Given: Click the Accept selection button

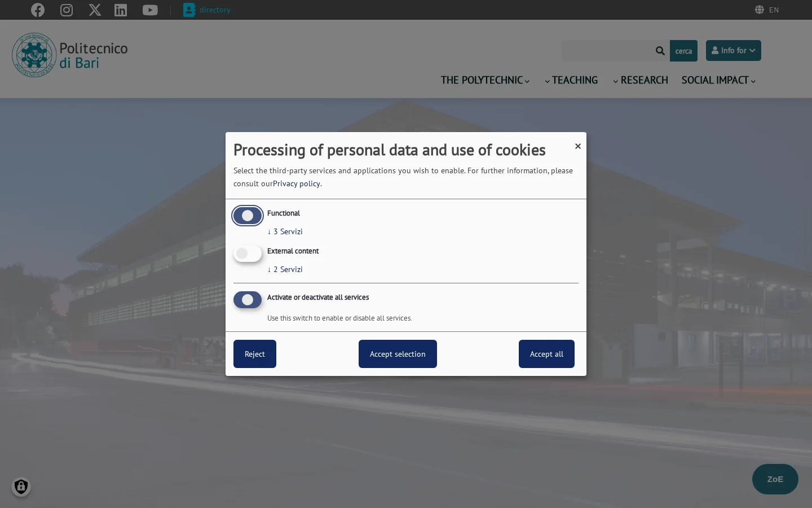Looking at the screenshot, I should click(x=398, y=354).
